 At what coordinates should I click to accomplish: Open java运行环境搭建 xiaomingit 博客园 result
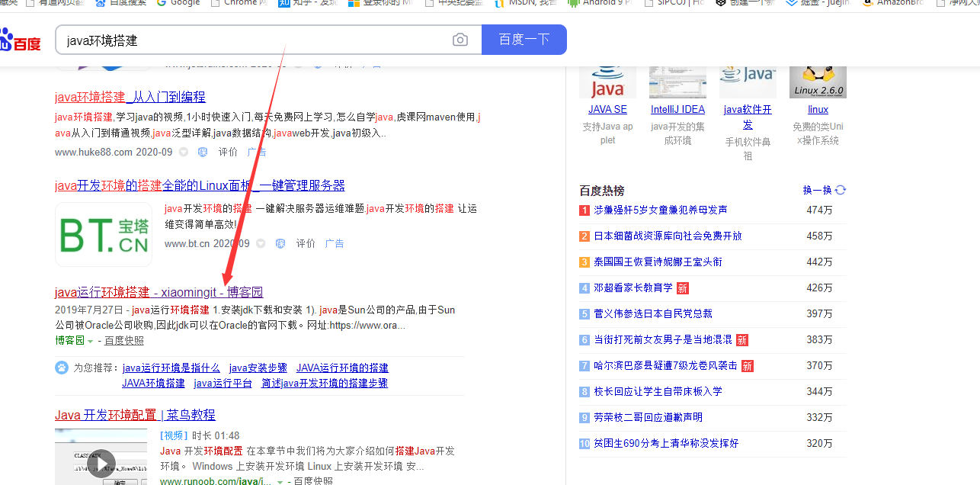point(159,292)
